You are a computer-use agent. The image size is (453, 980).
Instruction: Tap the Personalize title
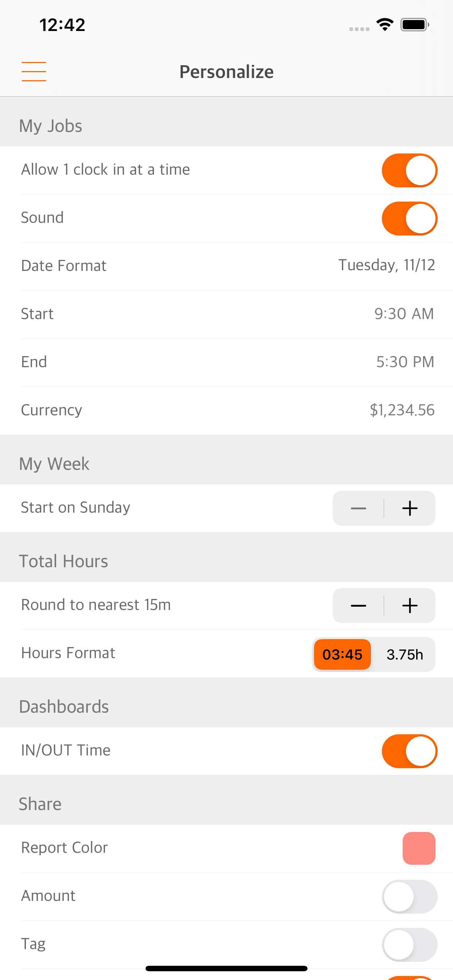pyautogui.click(x=226, y=72)
